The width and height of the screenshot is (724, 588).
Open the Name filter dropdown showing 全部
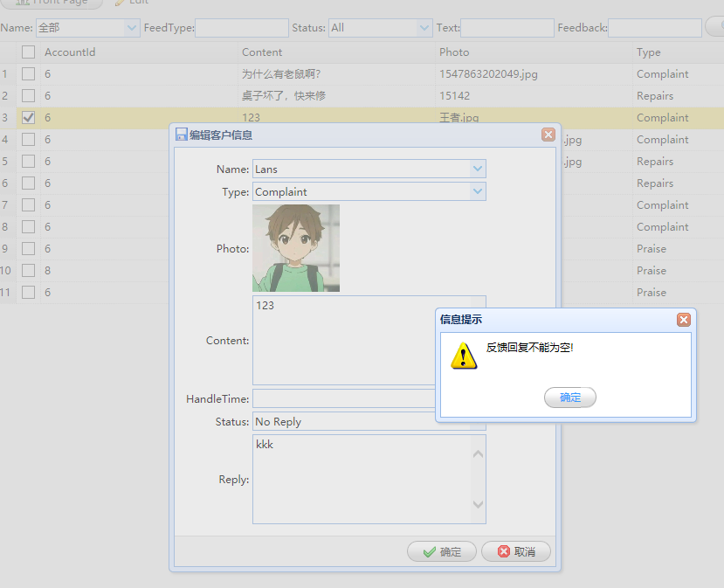132,28
